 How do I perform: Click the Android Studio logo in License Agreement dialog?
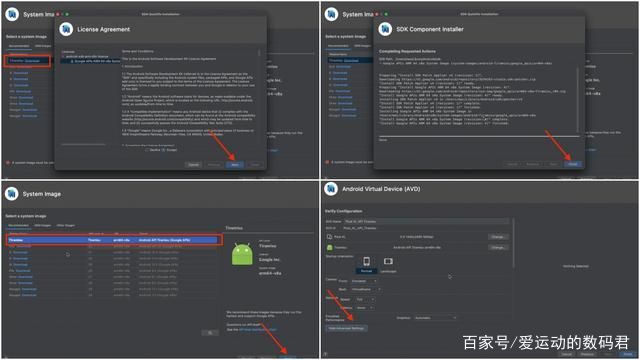click(x=66, y=29)
